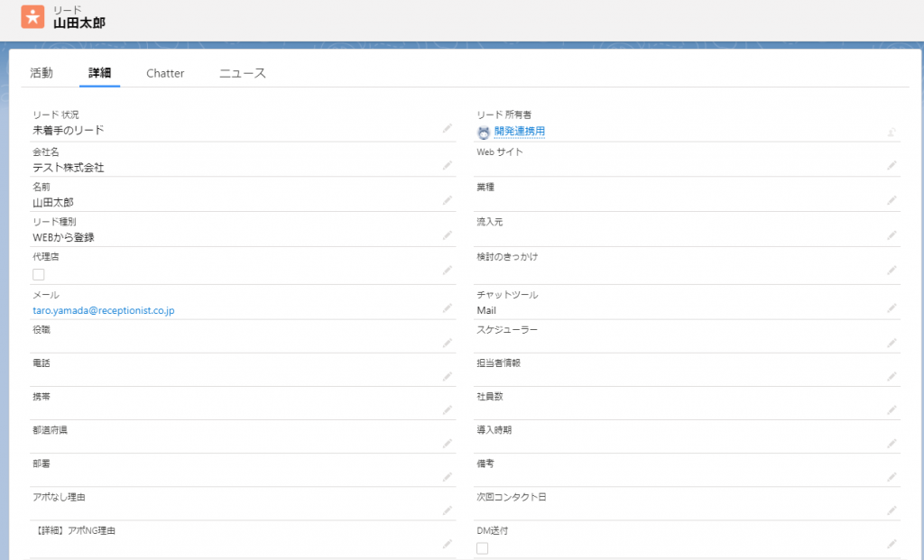Toggle the DM送付 checkbox
Image resolution: width=924 pixels, height=560 pixels.
[x=483, y=547]
